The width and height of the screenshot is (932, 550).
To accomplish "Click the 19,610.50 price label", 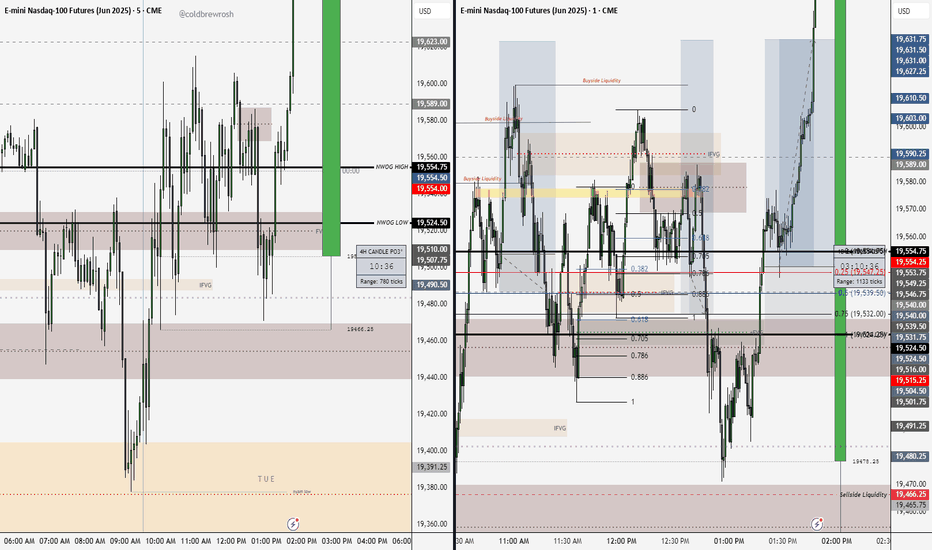I will (911, 98).
